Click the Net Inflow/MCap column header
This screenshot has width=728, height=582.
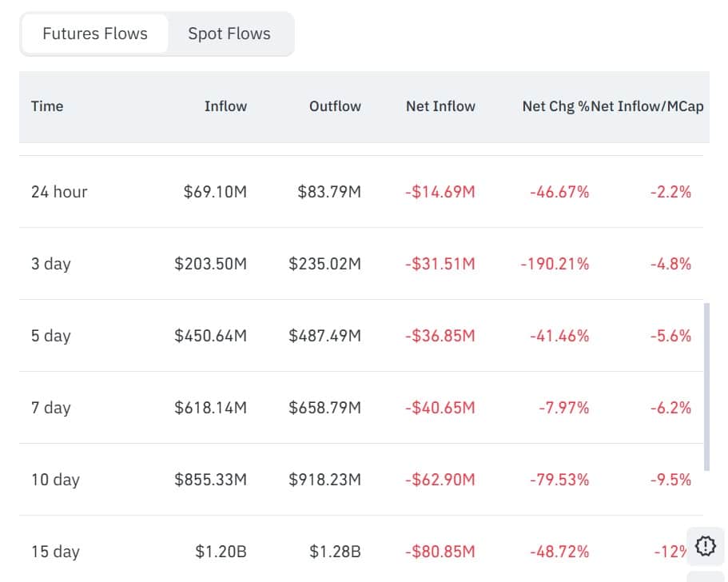[x=648, y=106]
